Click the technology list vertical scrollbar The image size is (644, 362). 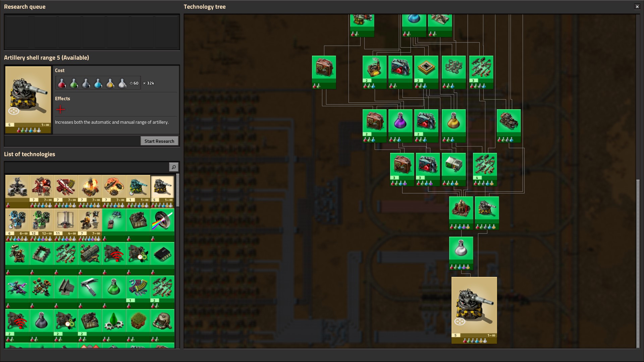point(177,190)
